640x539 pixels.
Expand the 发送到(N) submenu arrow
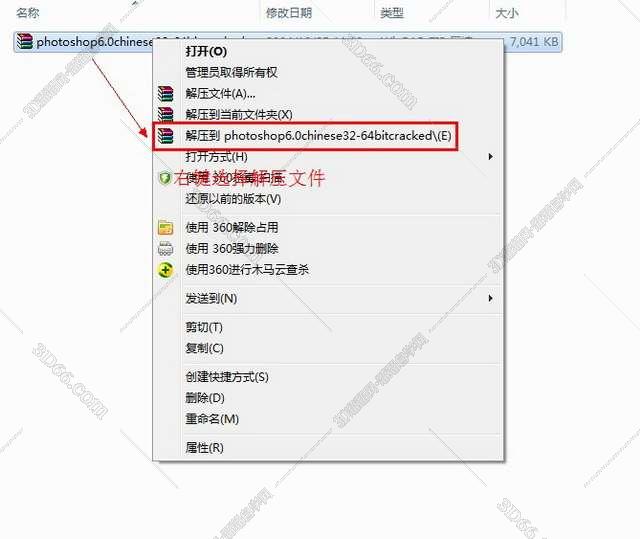[491, 298]
